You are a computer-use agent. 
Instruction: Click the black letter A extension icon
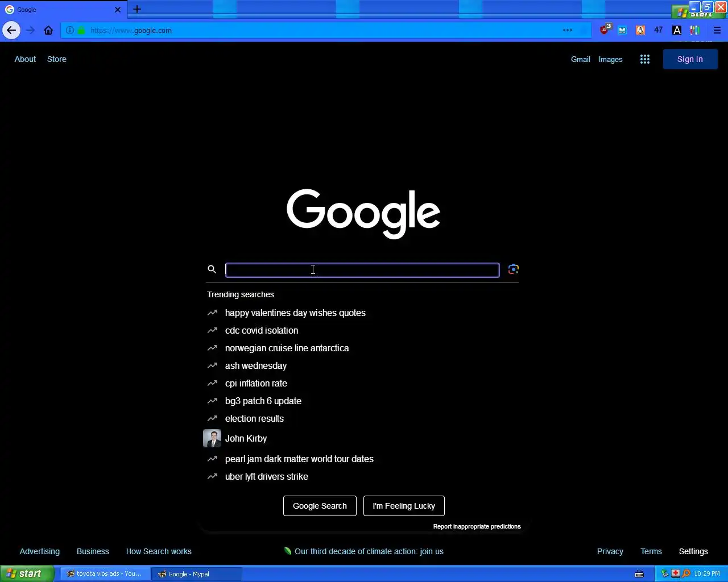pyautogui.click(x=677, y=31)
